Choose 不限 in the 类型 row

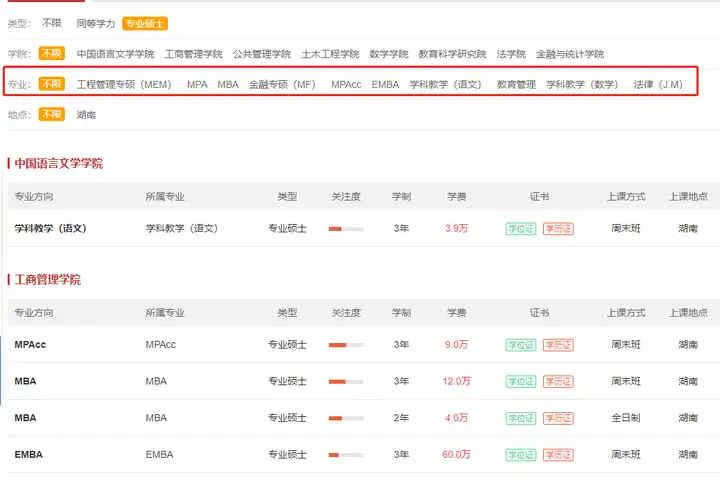tap(52, 23)
